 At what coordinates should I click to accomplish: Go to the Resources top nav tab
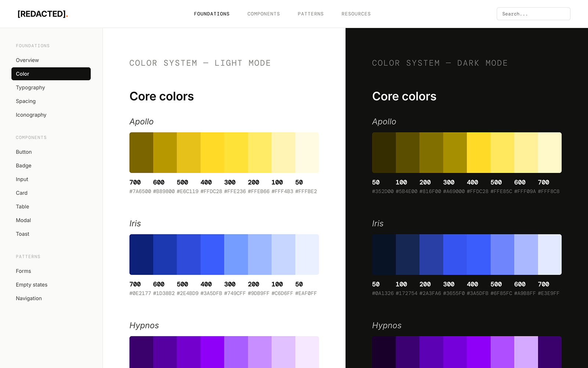pyautogui.click(x=356, y=14)
